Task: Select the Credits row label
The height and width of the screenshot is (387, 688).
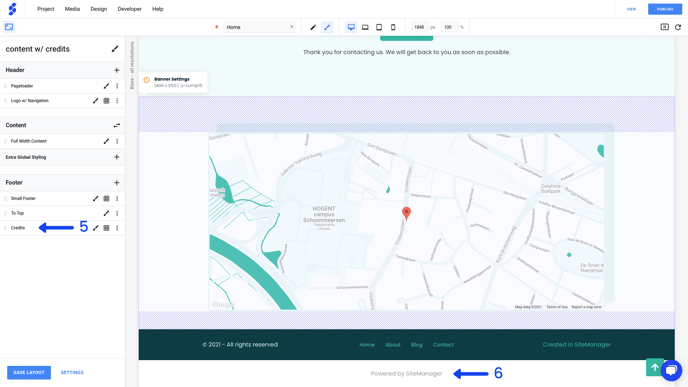Action: point(18,228)
